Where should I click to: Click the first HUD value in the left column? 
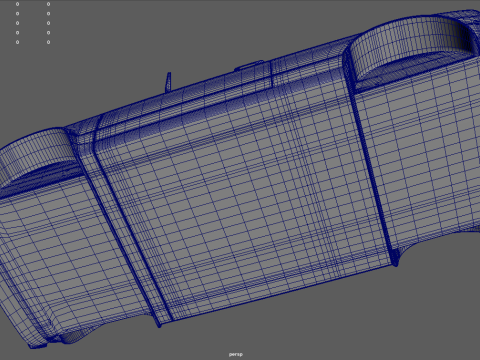[18, 4]
